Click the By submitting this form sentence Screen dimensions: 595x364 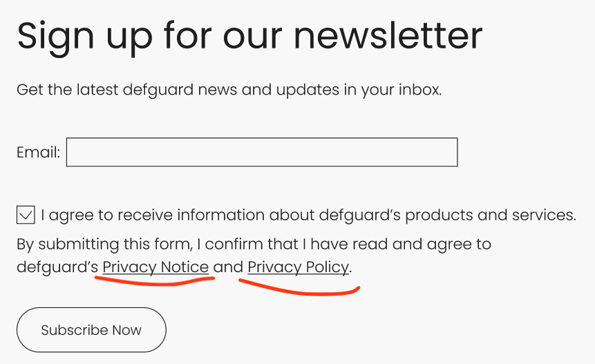pos(254,256)
